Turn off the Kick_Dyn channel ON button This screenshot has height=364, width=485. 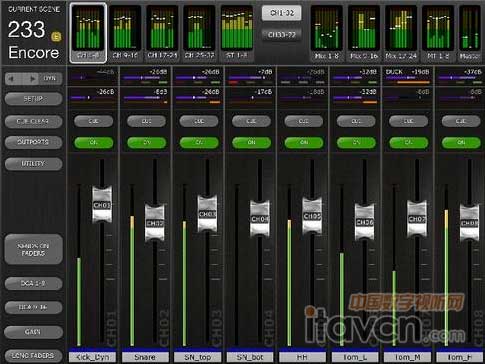pos(93,143)
